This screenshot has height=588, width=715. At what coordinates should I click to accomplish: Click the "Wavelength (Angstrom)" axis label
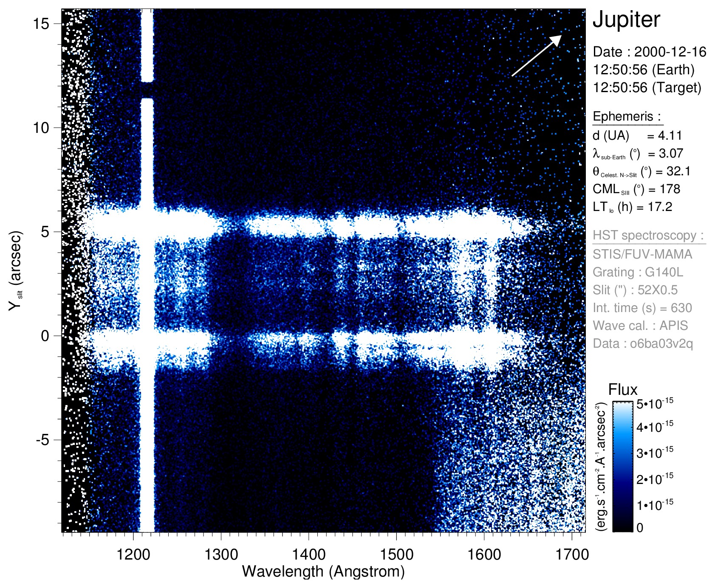coord(323,571)
